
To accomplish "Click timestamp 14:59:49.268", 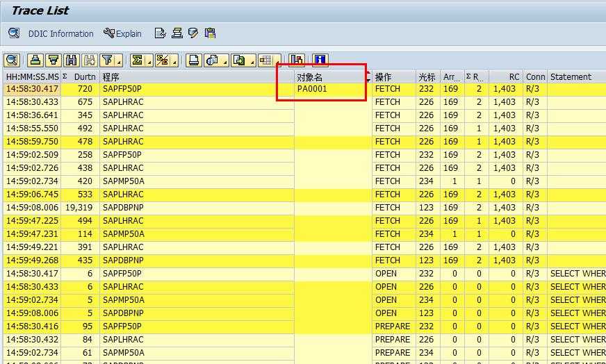I will point(33,260).
